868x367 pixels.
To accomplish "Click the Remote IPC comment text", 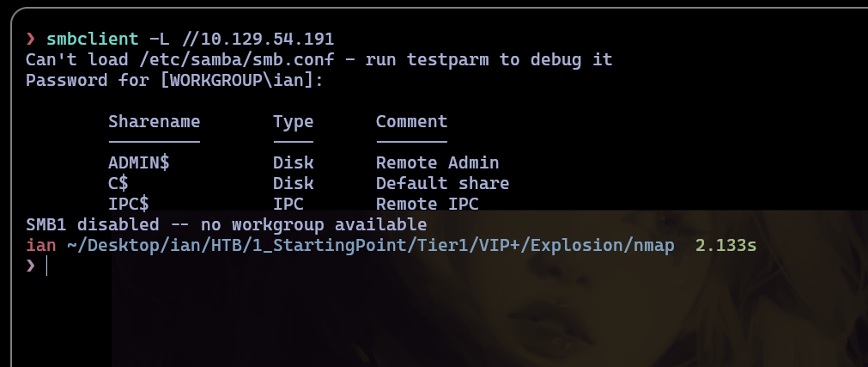I will point(428,204).
